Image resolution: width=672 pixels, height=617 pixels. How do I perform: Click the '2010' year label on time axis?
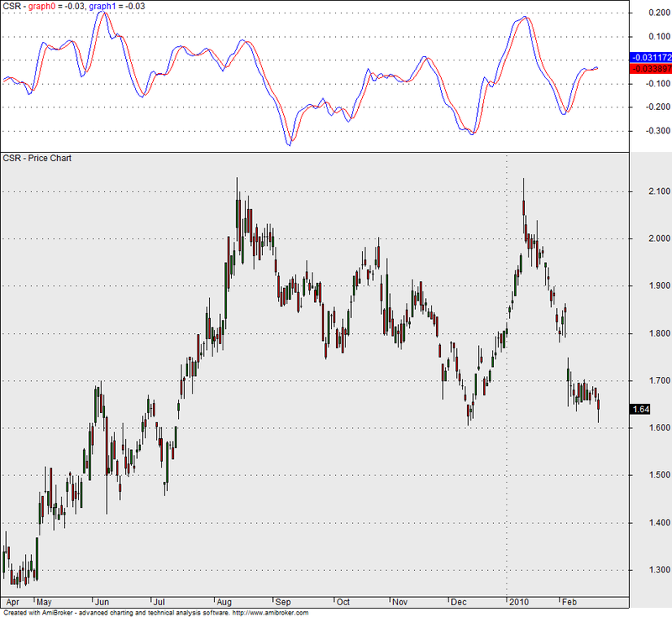518,602
